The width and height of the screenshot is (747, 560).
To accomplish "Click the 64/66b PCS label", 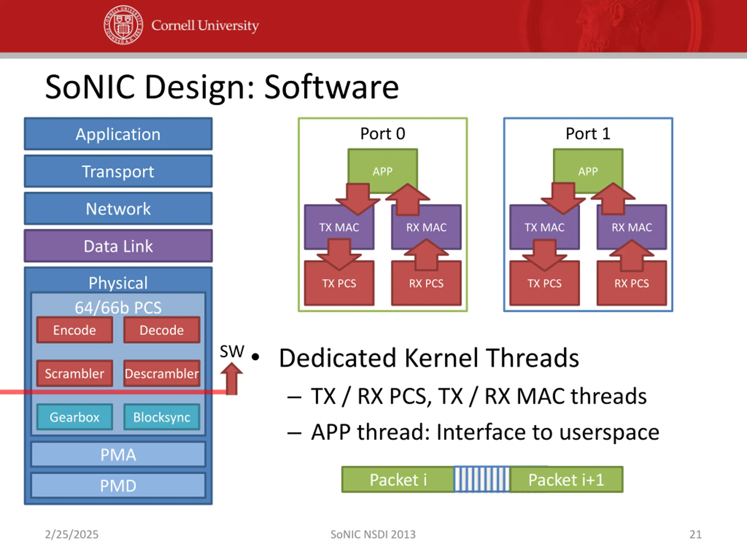I will click(x=118, y=307).
